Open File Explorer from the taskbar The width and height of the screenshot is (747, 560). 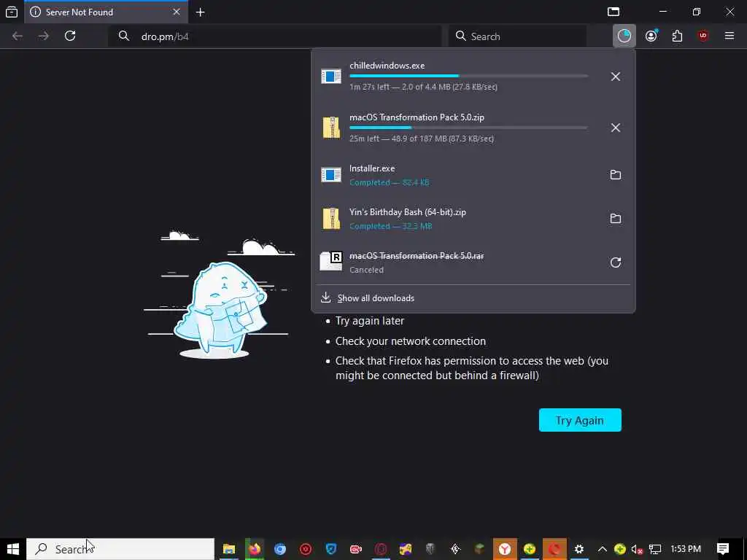pos(229,549)
